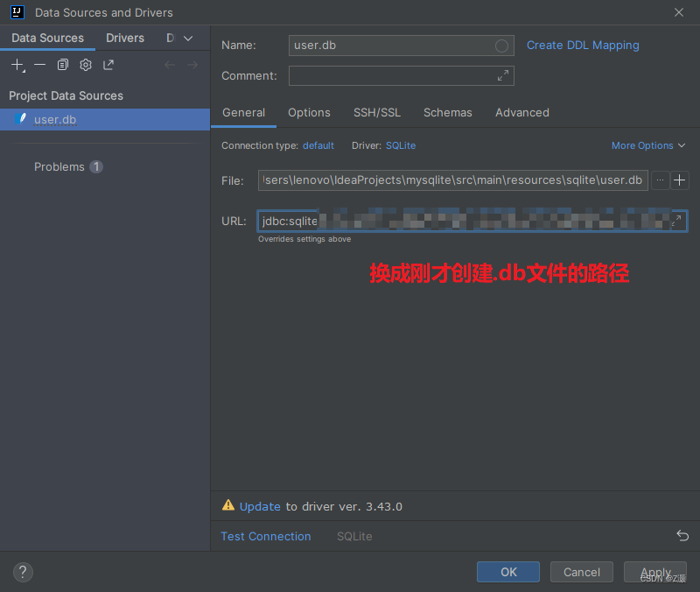Click Test Connection link
700x592 pixels.
[266, 536]
